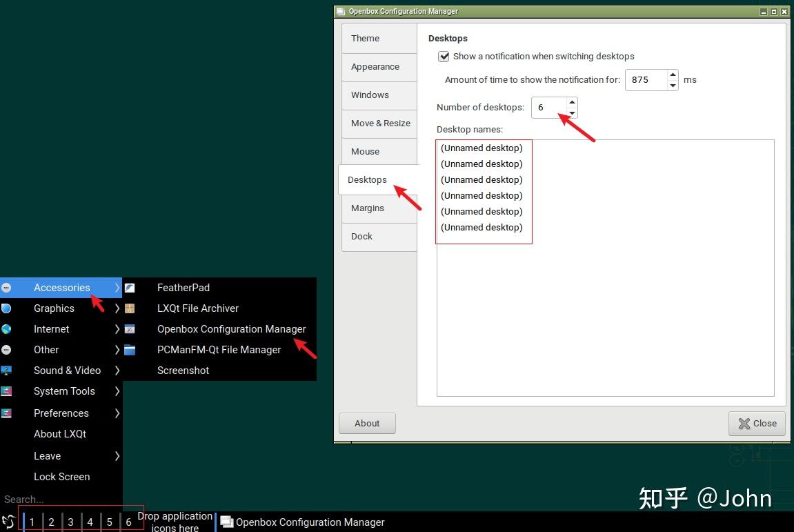
Task: Toggle notification when switching desktops checkbox
Action: point(444,57)
